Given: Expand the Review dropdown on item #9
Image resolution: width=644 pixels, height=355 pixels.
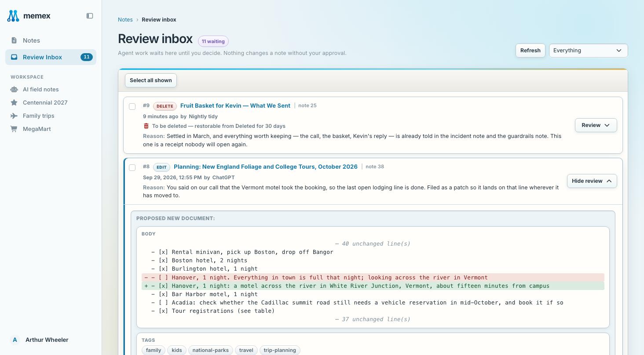Looking at the screenshot, I should tap(596, 125).
